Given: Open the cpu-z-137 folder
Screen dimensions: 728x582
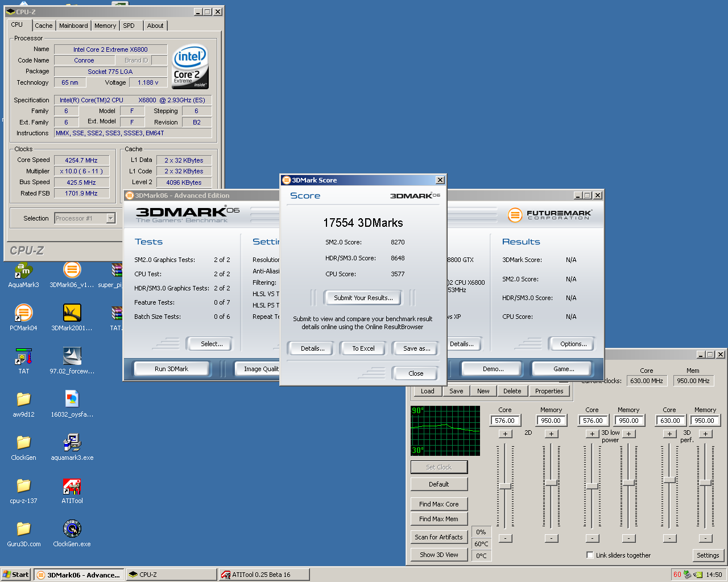Looking at the screenshot, I should 23,490.
